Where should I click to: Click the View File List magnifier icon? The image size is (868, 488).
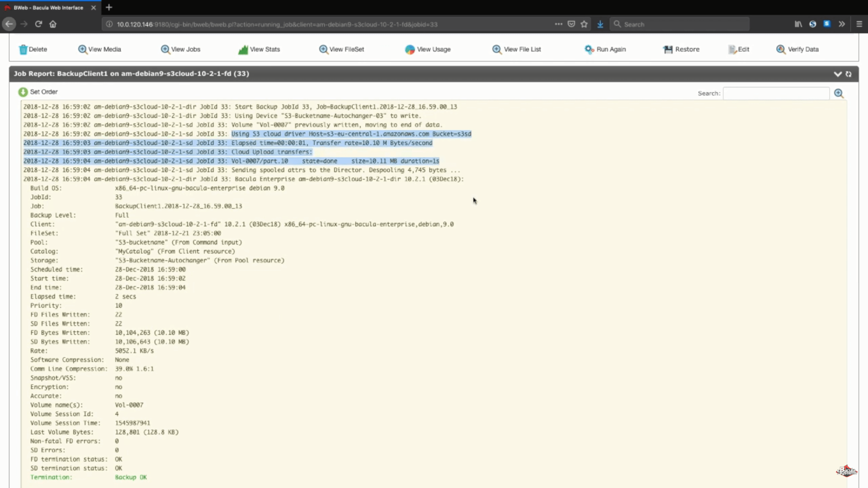click(x=496, y=49)
